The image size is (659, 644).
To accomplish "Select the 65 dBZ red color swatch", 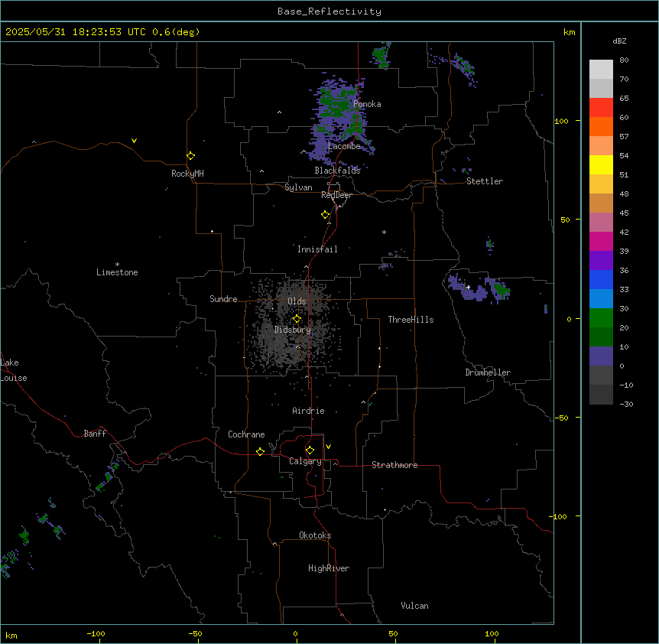I will click(601, 107).
